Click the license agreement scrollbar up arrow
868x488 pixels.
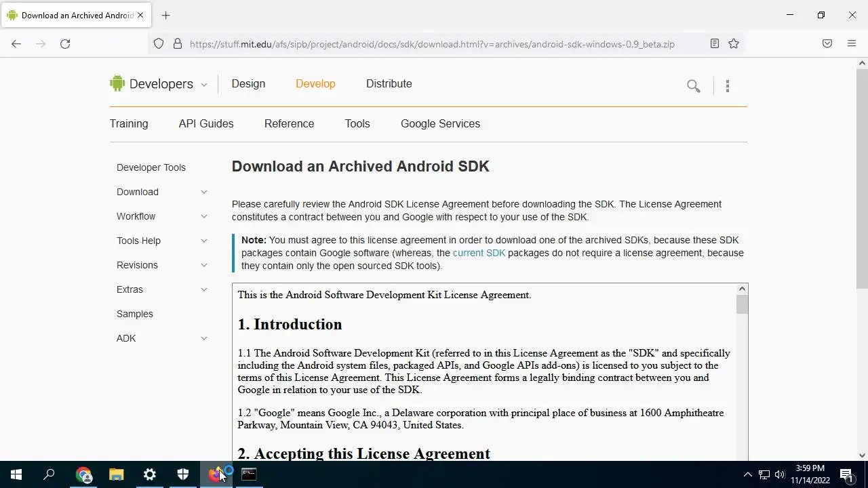pos(742,289)
